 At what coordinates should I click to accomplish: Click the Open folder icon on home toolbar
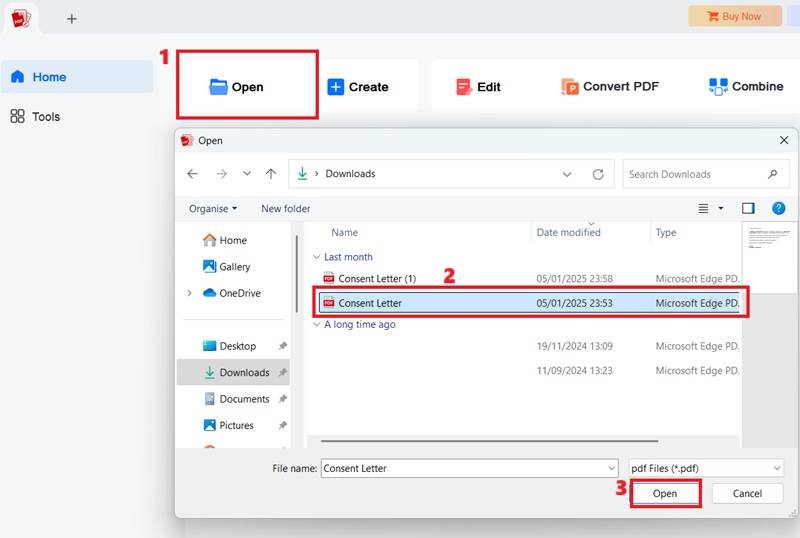[218, 87]
